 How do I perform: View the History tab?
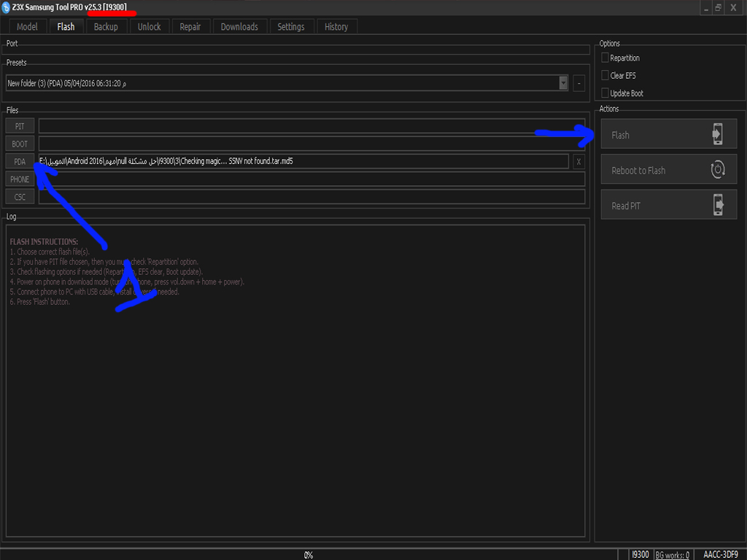(x=336, y=27)
